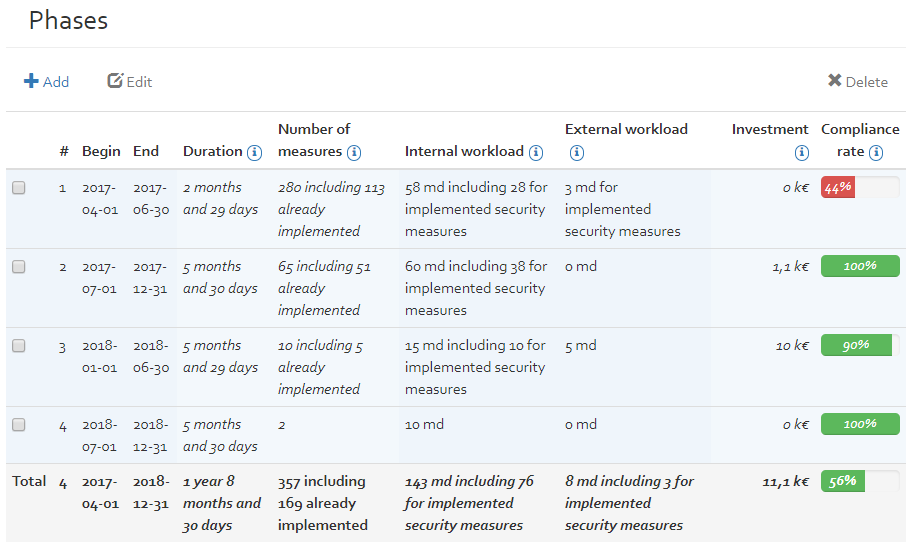Click the 90% compliance bar of phase 3
920x550 pixels.
tap(860, 345)
